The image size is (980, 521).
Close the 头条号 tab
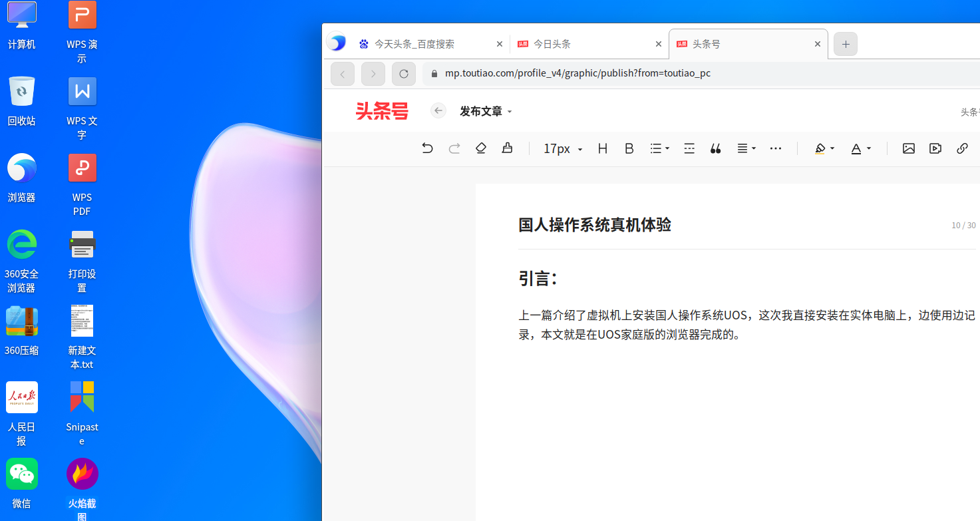(818, 44)
